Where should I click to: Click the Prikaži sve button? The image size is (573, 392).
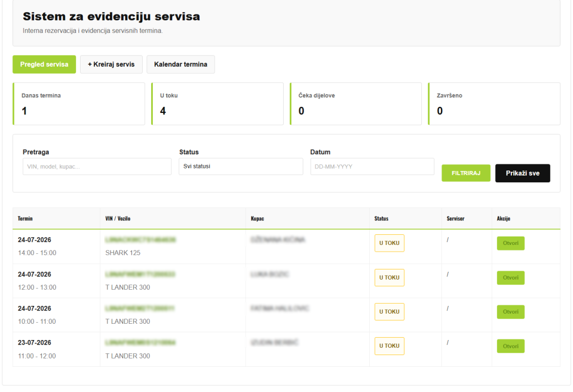click(523, 173)
